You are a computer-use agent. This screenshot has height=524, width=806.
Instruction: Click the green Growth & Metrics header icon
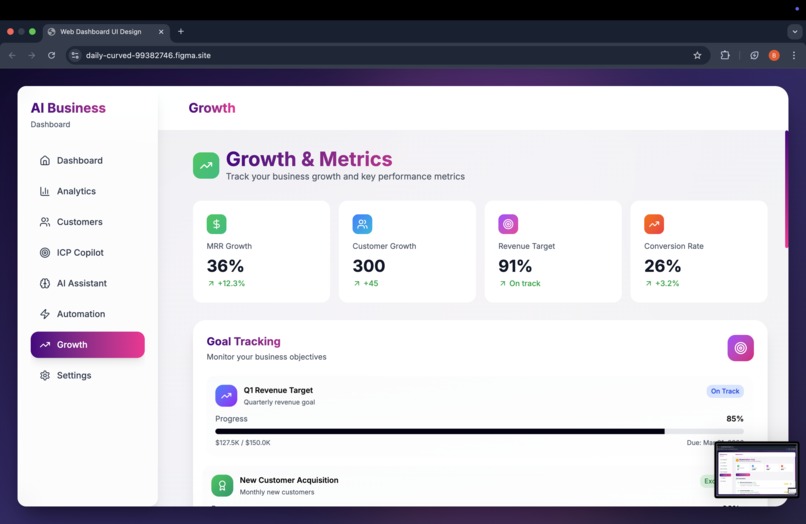click(206, 166)
